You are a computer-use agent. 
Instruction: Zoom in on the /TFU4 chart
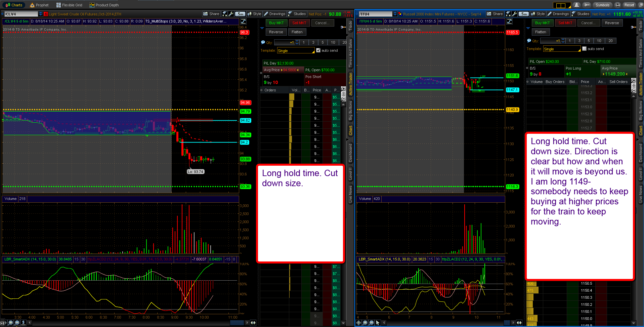point(365,323)
